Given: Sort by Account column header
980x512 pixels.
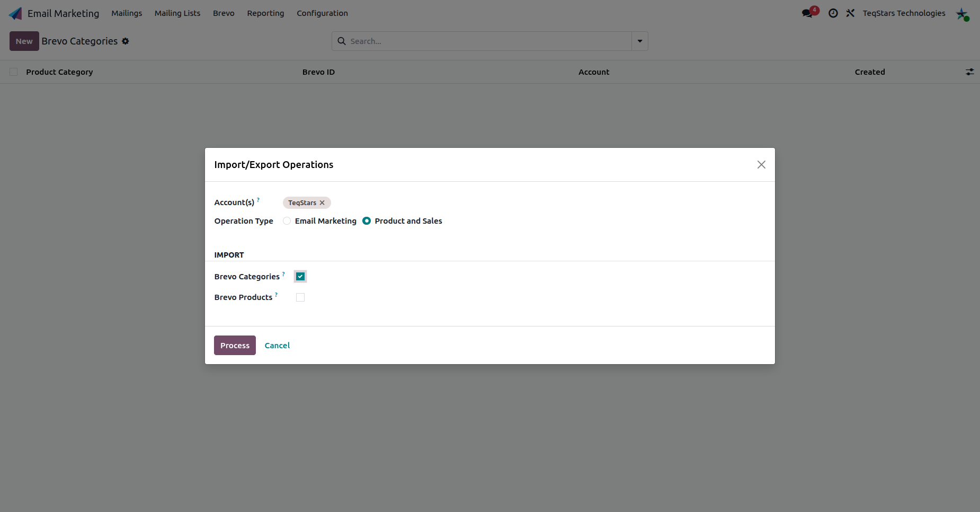Looking at the screenshot, I should 594,72.
